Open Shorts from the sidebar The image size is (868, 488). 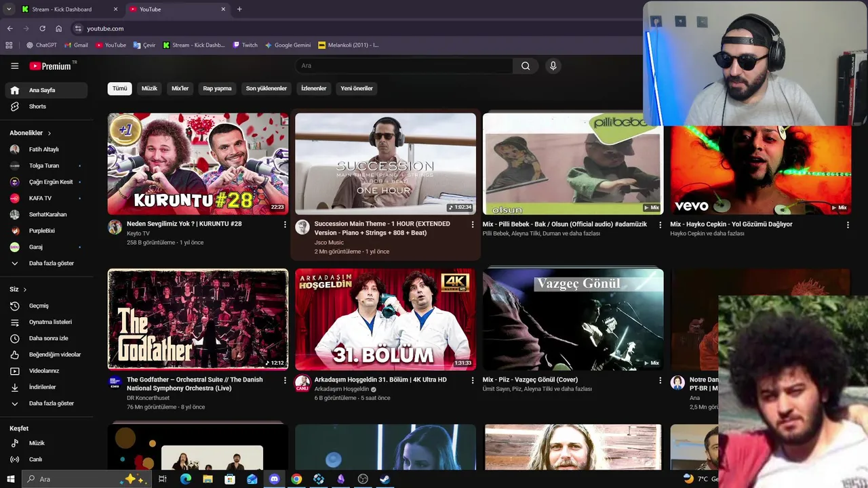pyautogui.click(x=46, y=106)
